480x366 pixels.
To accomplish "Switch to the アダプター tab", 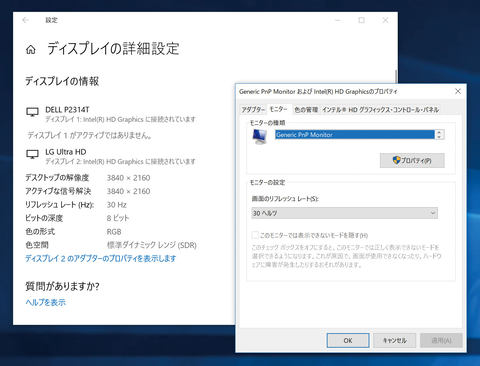I will point(253,110).
